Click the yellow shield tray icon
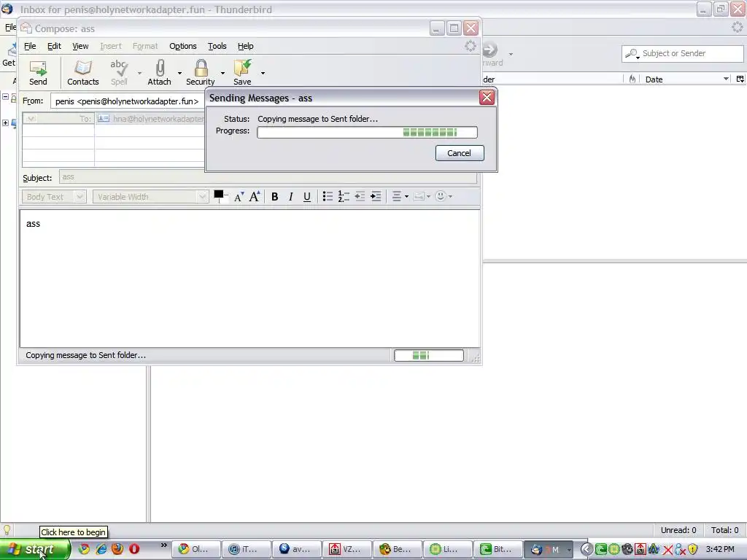The width and height of the screenshot is (747, 560). 693,549
